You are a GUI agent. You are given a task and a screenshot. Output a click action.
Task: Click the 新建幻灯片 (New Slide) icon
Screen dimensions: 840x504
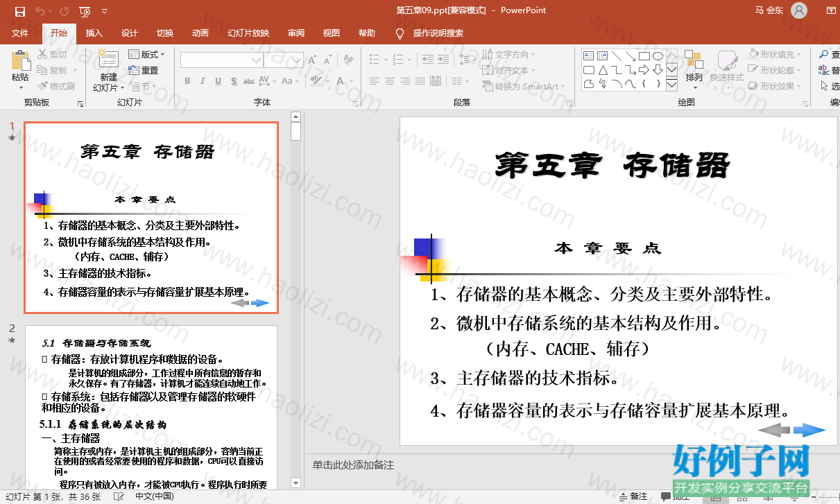click(x=108, y=60)
